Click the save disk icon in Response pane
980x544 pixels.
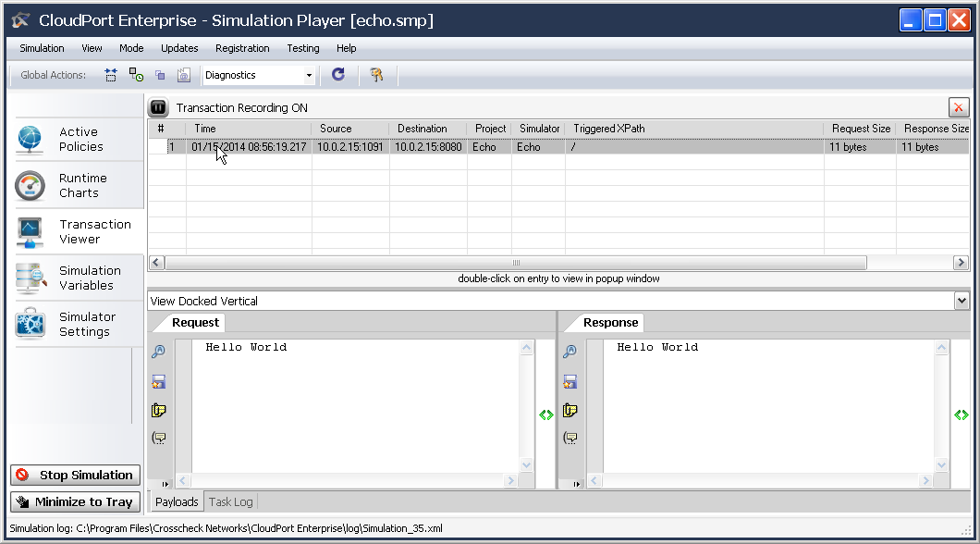pos(570,381)
